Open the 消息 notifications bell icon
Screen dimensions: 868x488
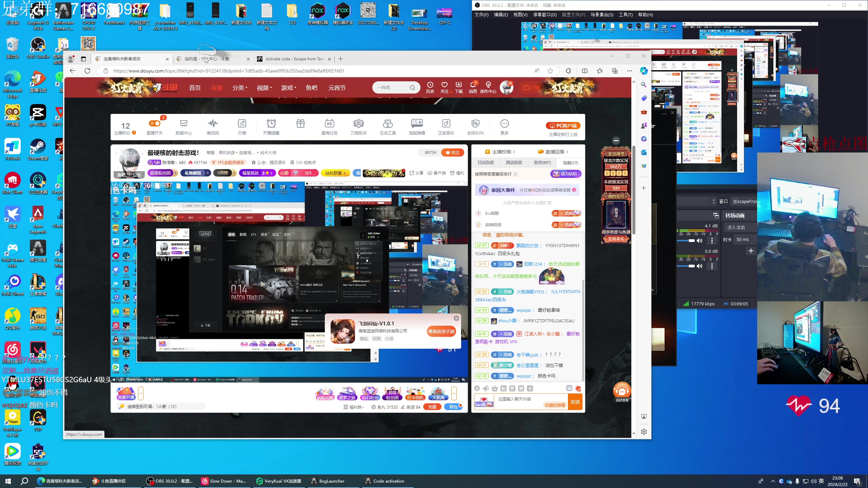tap(473, 87)
